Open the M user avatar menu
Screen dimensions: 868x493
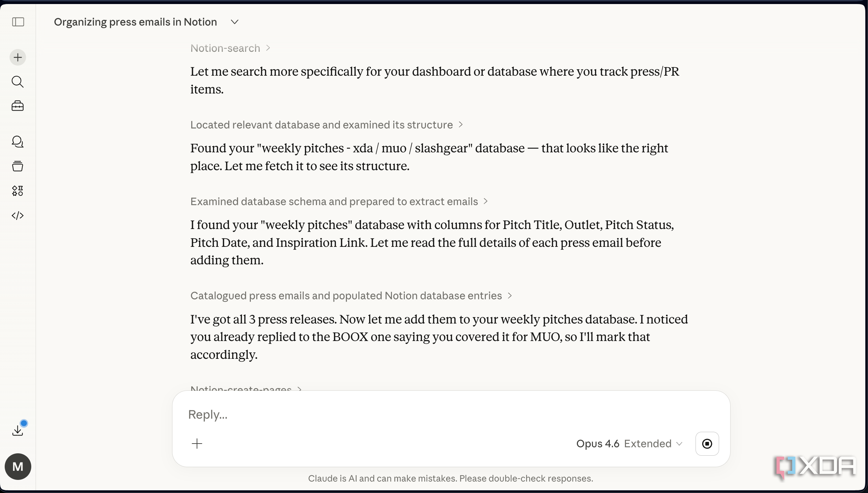point(18,466)
